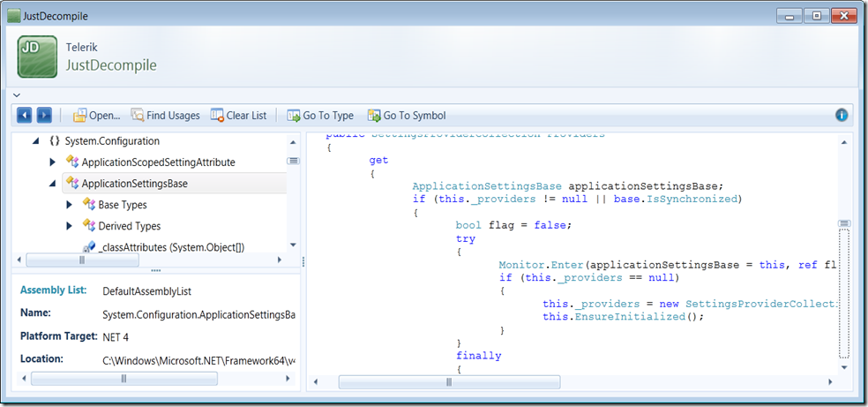Select the Base Types tree item
The image size is (868, 407).
tap(123, 205)
